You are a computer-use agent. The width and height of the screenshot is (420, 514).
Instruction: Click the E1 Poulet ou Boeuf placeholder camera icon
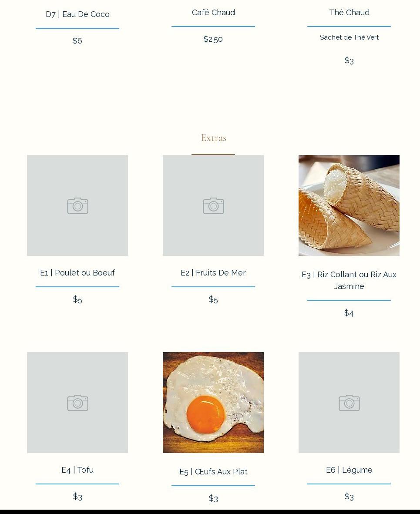pyautogui.click(x=78, y=206)
